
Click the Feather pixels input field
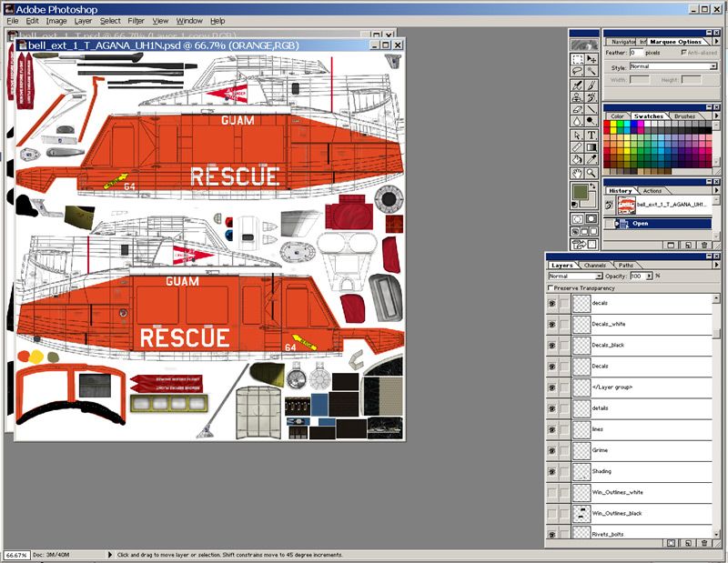[636, 53]
